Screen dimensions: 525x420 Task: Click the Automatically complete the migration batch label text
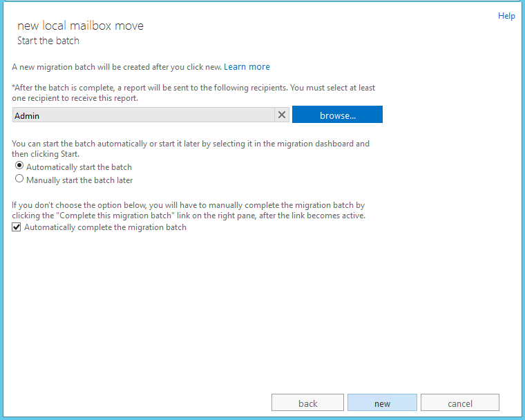[105, 227]
